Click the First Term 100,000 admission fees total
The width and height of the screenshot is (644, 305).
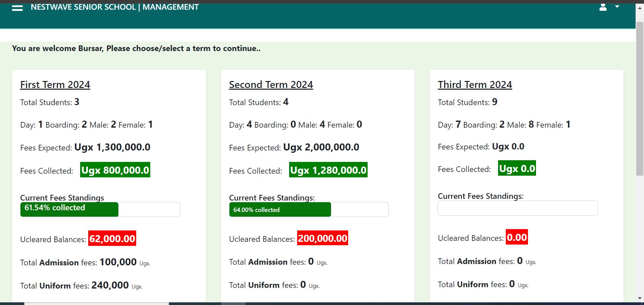click(x=118, y=262)
